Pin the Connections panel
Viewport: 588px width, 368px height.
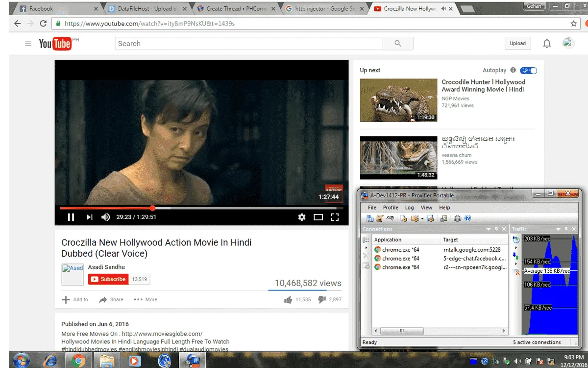(x=496, y=229)
